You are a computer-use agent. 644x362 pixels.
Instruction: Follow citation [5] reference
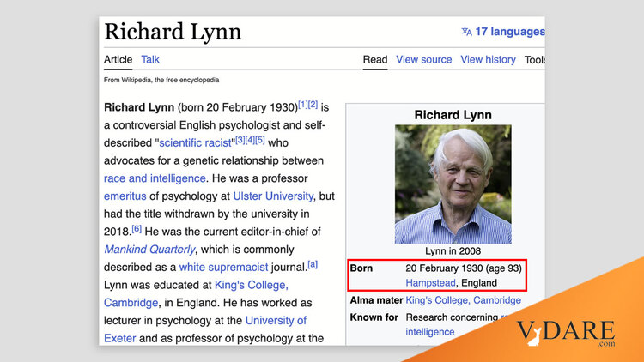pos(260,140)
